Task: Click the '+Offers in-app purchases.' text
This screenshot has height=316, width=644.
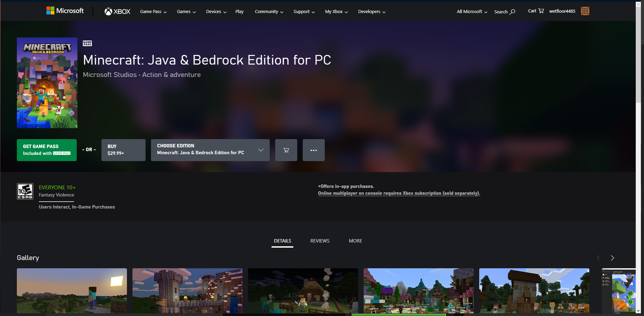Action: click(x=346, y=186)
